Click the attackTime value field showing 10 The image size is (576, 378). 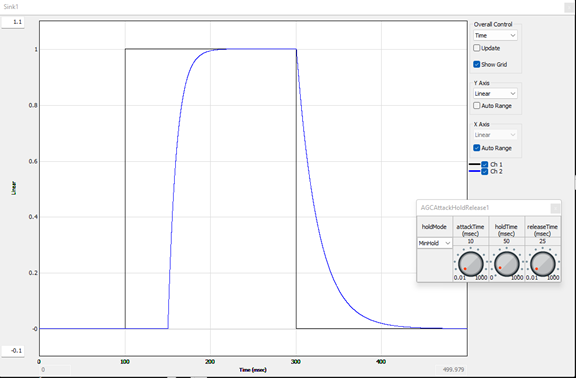pos(471,241)
